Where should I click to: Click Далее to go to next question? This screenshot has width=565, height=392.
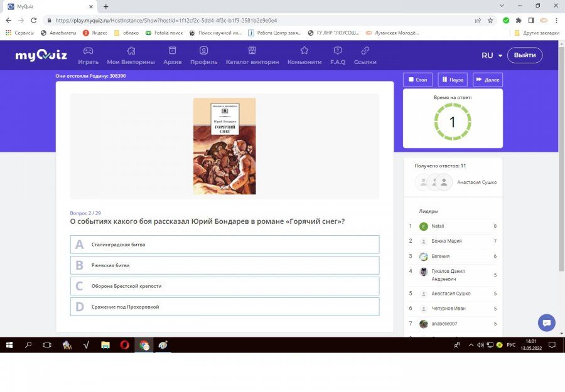click(x=487, y=80)
